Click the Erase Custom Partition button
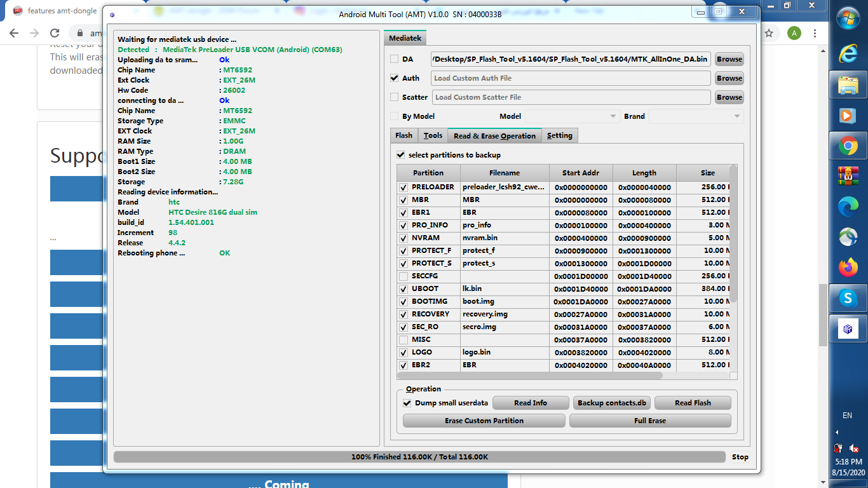The height and width of the screenshot is (488, 868). pyautogui.click(x=484, y=421)
